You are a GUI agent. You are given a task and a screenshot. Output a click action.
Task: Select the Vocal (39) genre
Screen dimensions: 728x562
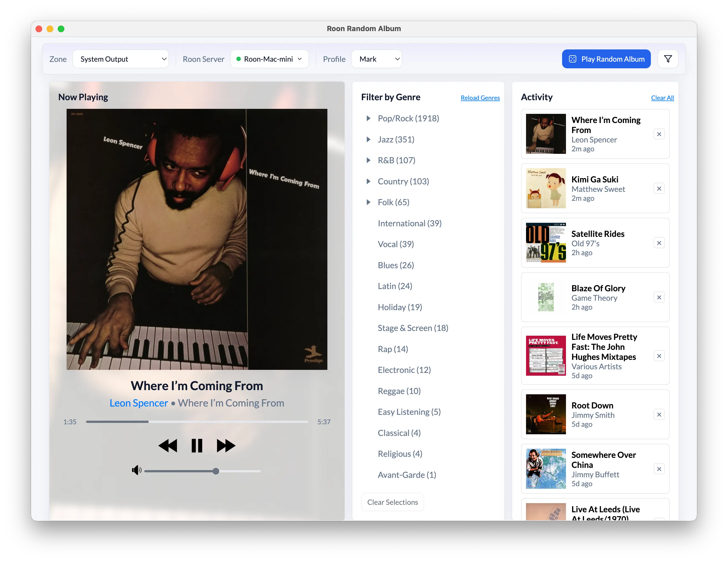click(x=396, y=244)
